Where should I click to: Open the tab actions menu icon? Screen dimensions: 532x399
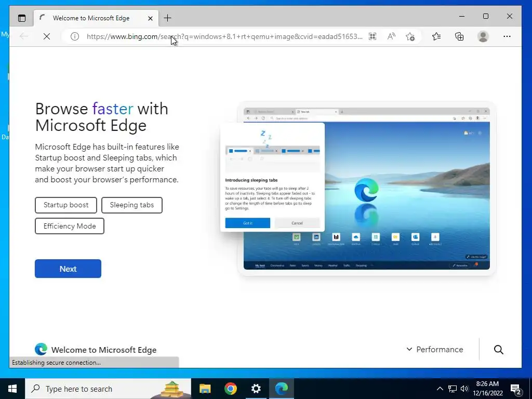[22, 18]
